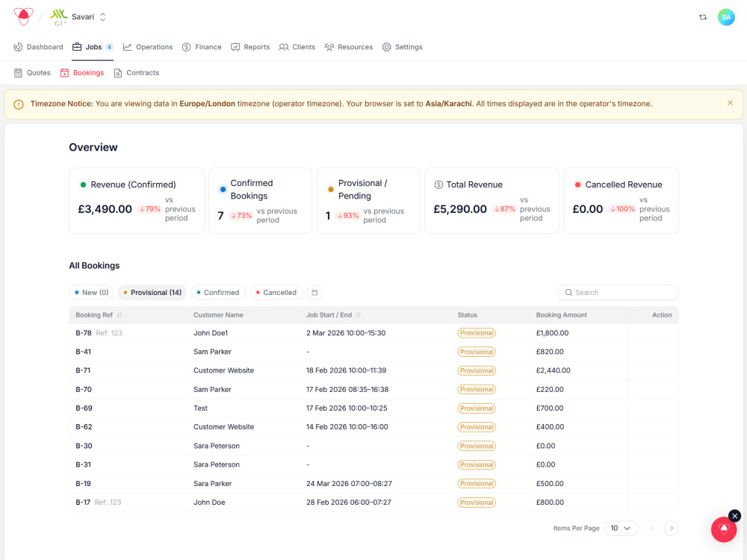Dismiss the Timezone Notice banner
747x560 pixels.
point(730,103)
